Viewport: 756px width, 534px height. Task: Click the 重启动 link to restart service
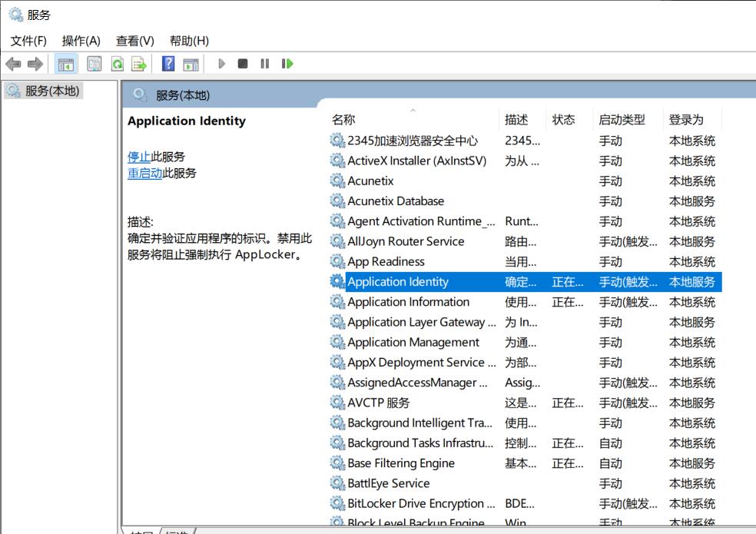click(x=144, y=173)
